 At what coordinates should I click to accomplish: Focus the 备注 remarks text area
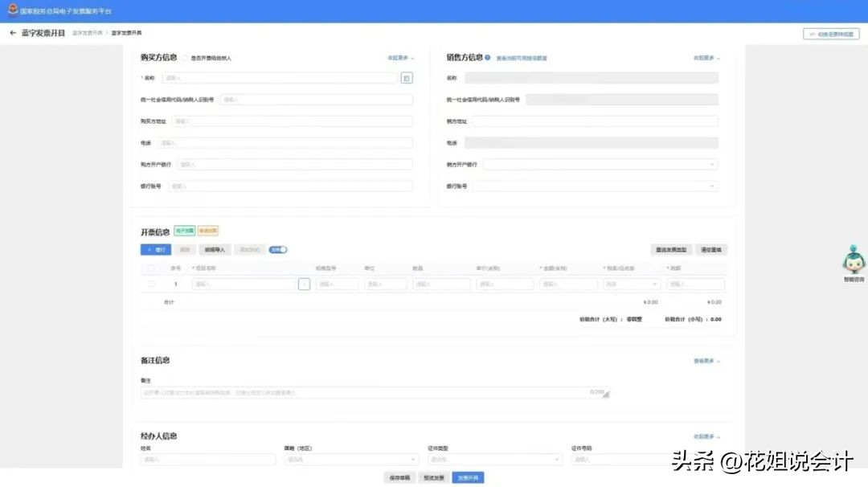(x=375, y=392)
